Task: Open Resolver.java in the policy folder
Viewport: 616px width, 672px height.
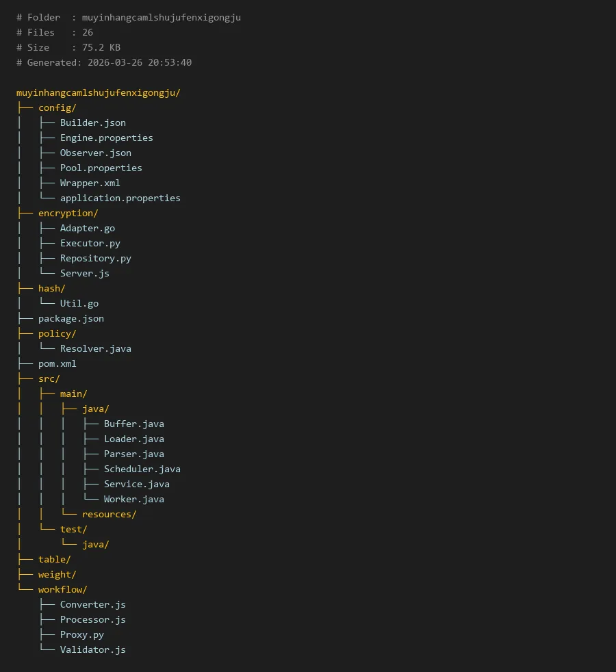Action: tap(95, 348)
